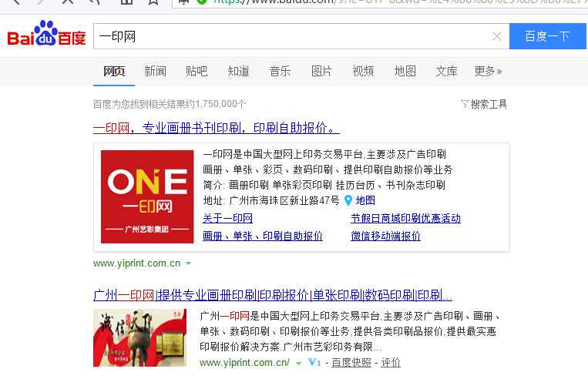Open the 微信移动端报价 link
The height and width of the screenshot is (379, 588).
[385, 236]
